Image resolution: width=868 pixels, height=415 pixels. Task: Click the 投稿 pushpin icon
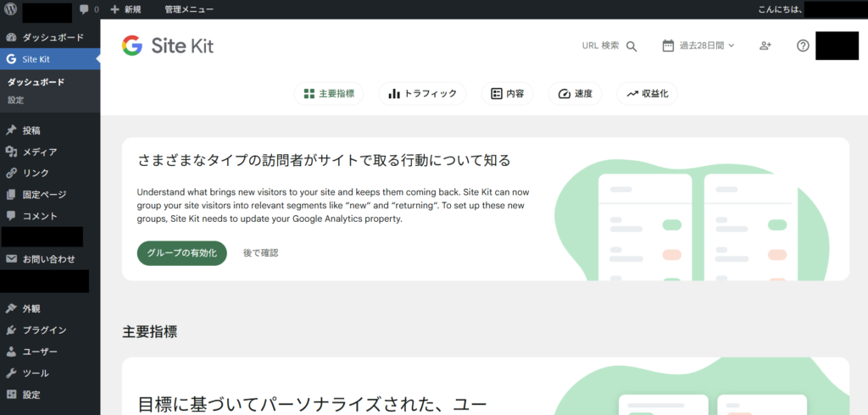tap(11, 130)
